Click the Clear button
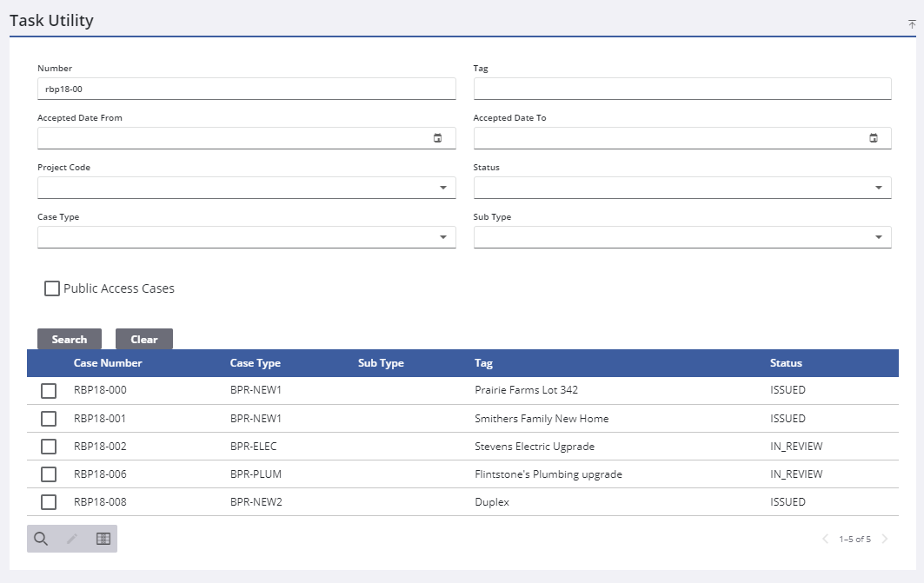Viewport: 924px width, 583px height. click(143, 340)
